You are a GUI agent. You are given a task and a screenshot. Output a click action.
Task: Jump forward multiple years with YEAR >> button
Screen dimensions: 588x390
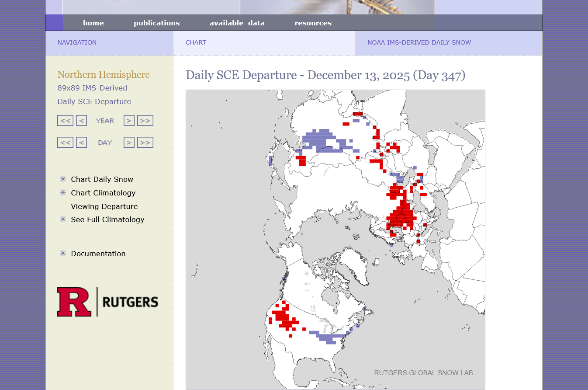(x=145, y=121)
